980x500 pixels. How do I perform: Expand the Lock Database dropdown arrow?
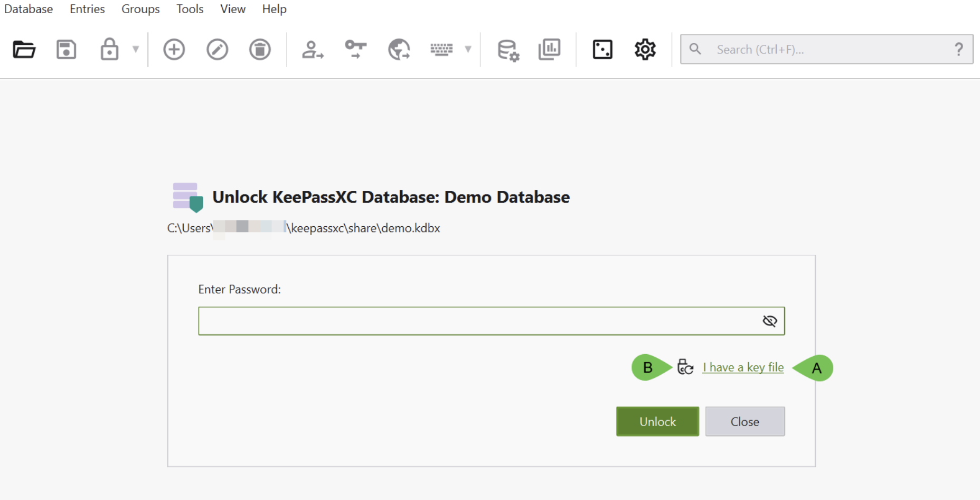click(x=136, y=50)
